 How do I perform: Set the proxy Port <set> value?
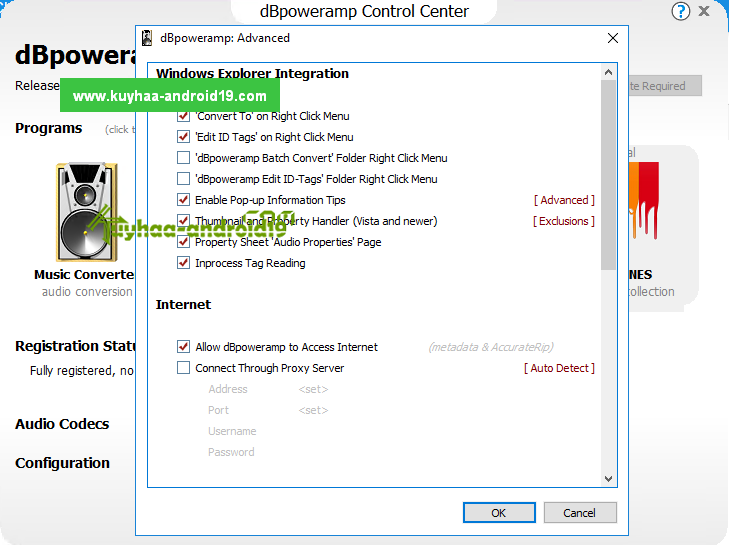(x=313, y=410)
